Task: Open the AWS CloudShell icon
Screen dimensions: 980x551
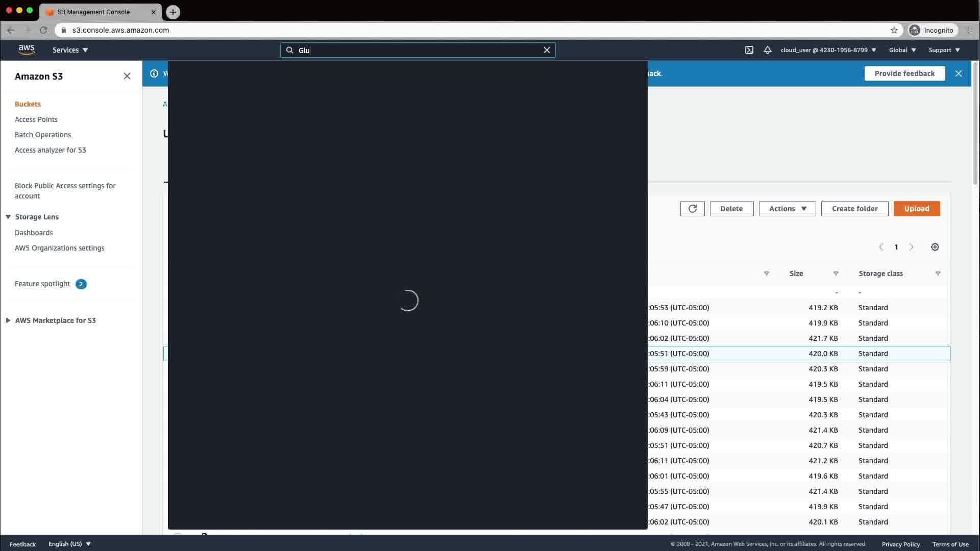Action: [749, 50]
